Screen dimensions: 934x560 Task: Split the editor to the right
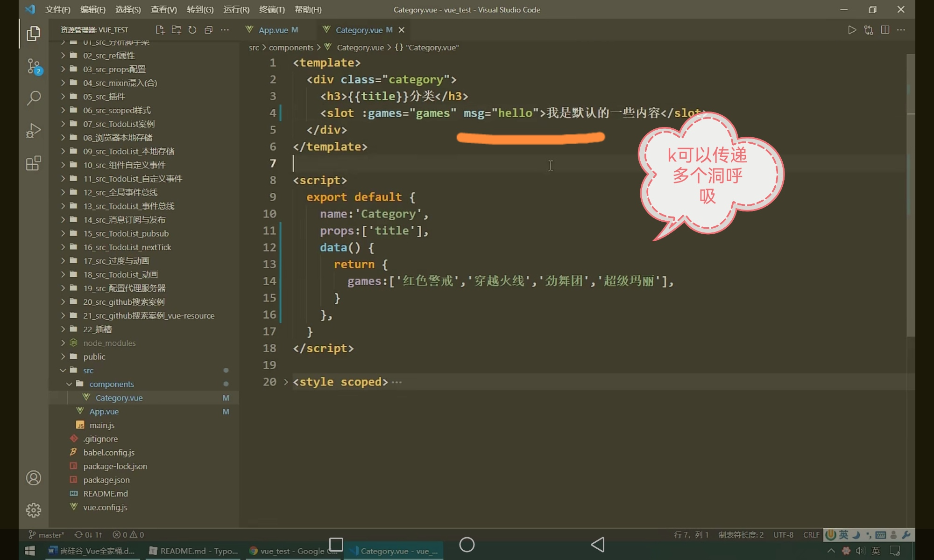884,30
